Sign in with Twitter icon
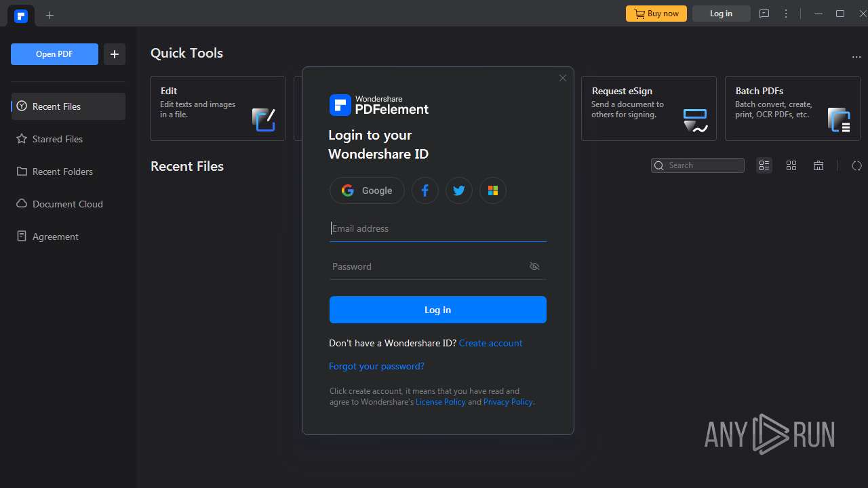The width and height of the screenshot is (868, 488). tap(459, 190)
